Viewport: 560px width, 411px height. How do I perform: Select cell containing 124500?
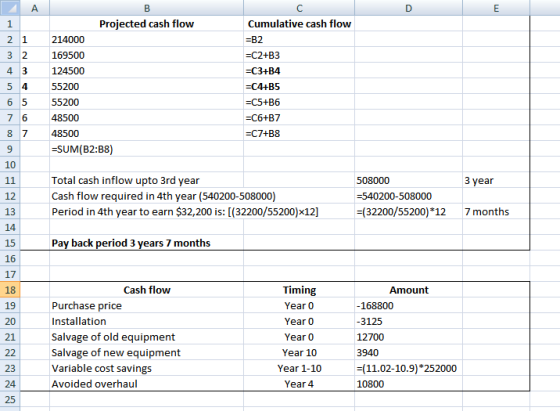click(x=146, y=71)
